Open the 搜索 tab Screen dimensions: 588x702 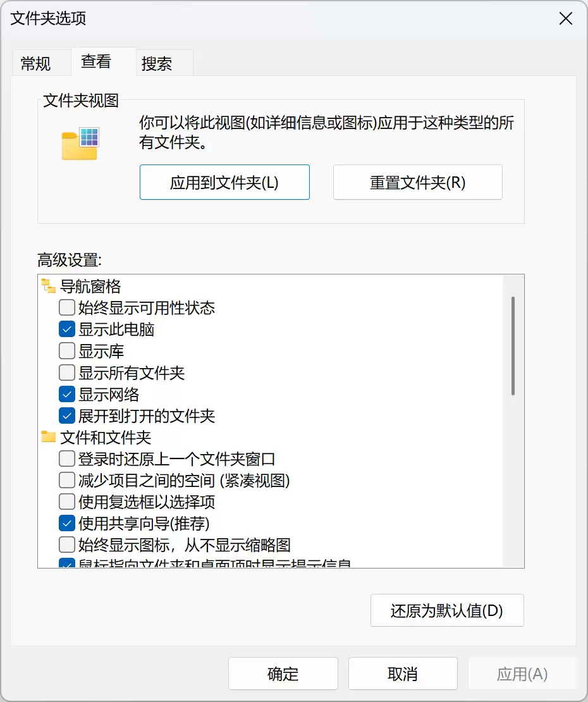coord(157,62)
